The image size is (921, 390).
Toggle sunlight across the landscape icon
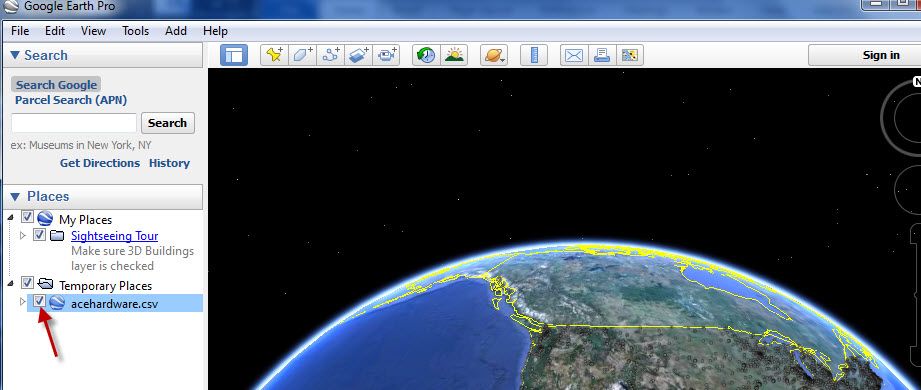click(x=454, y=55)
